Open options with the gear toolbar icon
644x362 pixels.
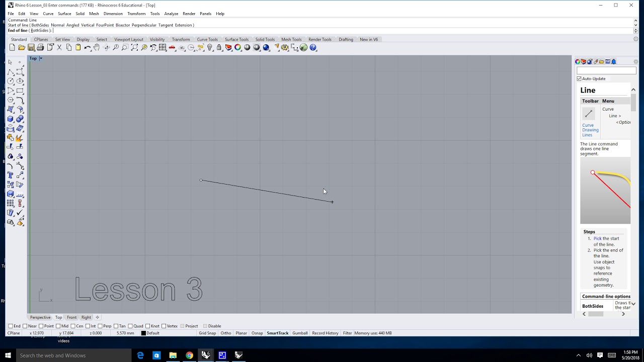click(285, 47)
